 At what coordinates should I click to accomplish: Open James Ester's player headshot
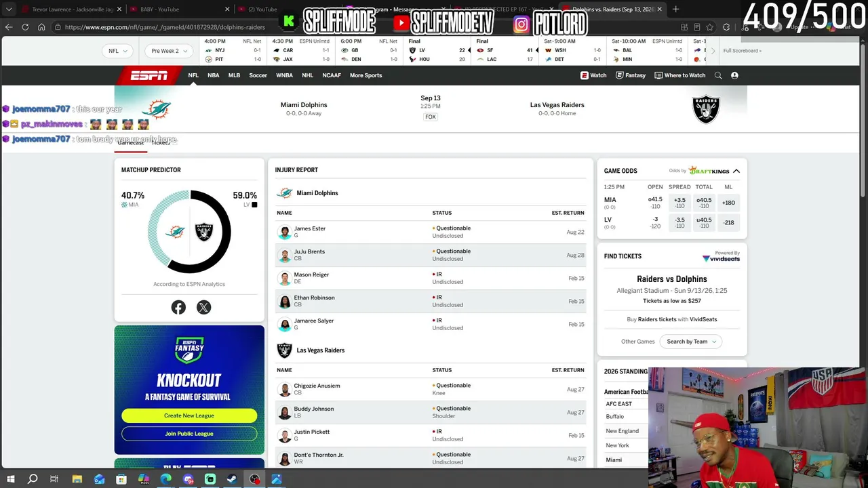[x=285, y=232]
